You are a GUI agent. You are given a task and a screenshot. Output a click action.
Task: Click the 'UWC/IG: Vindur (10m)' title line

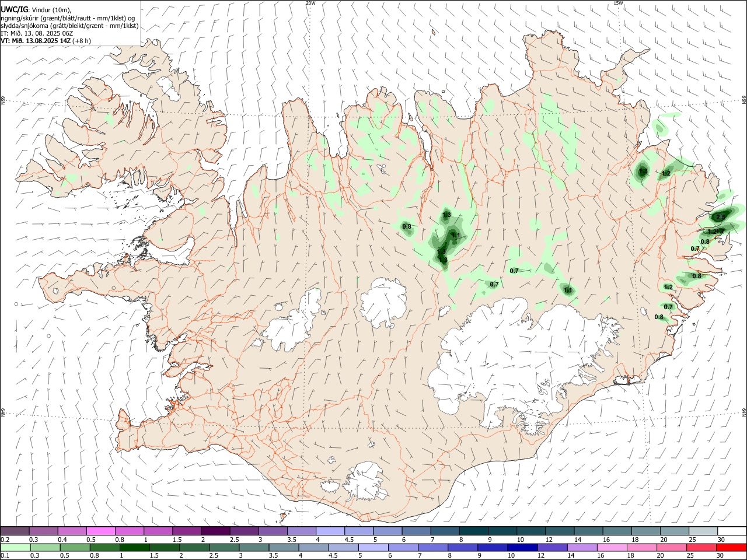tap(36, 10)
